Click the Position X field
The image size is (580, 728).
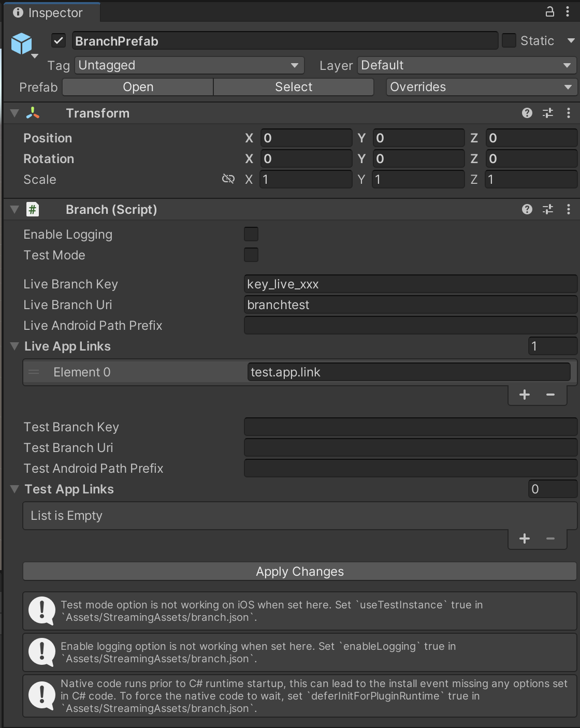306,138
